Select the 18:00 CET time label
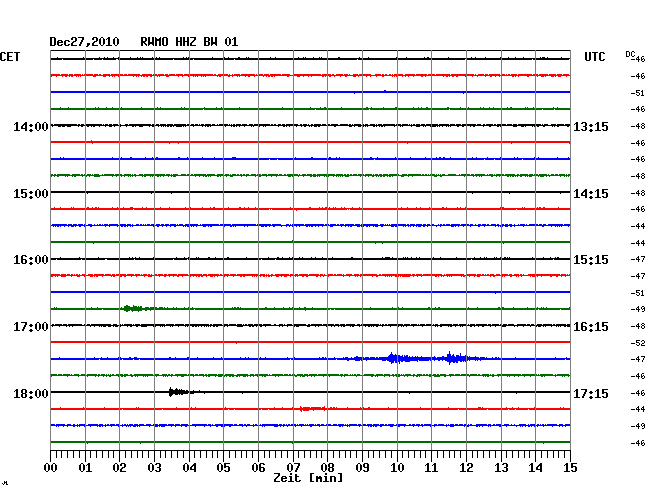The image size is (650, 494). 31,393
